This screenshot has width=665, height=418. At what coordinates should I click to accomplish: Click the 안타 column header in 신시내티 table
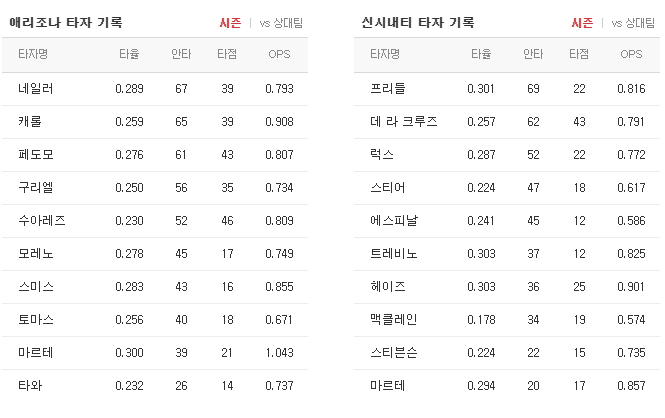tap(533, 54)
